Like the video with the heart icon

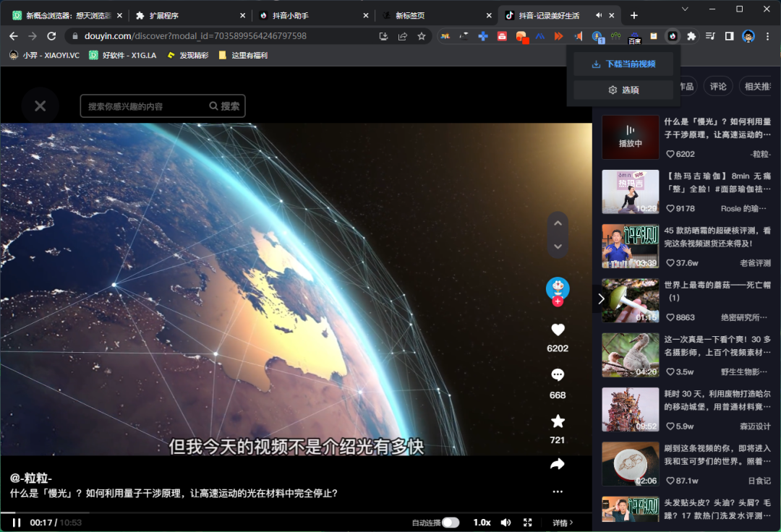pos(558,330)
